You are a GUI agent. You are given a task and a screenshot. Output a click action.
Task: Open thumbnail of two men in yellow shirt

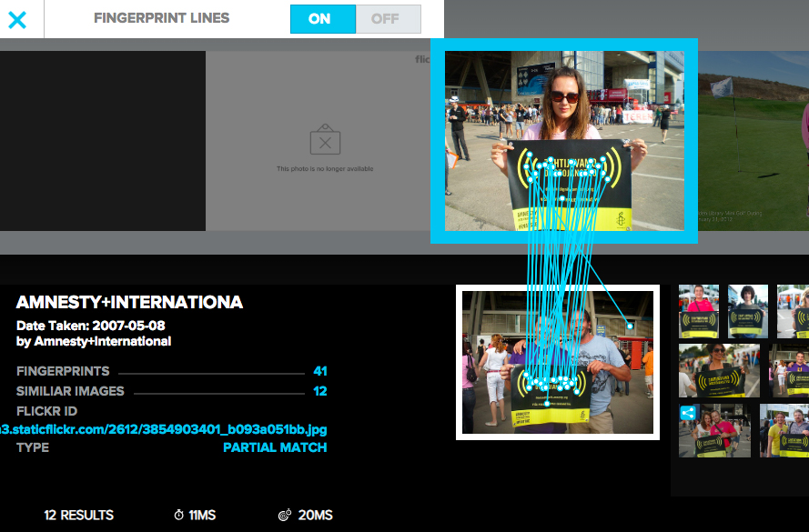(784, 430)
